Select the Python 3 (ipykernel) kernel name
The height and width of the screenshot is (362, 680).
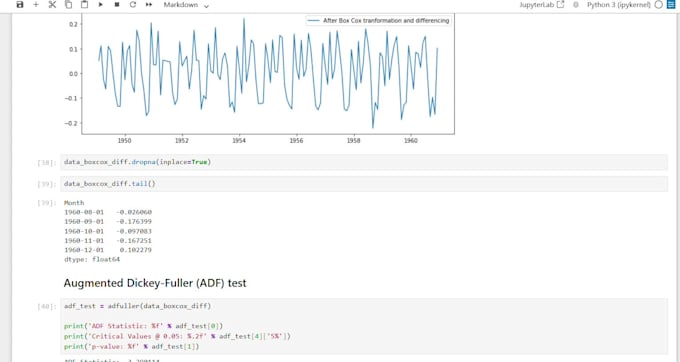click(618, 5)
